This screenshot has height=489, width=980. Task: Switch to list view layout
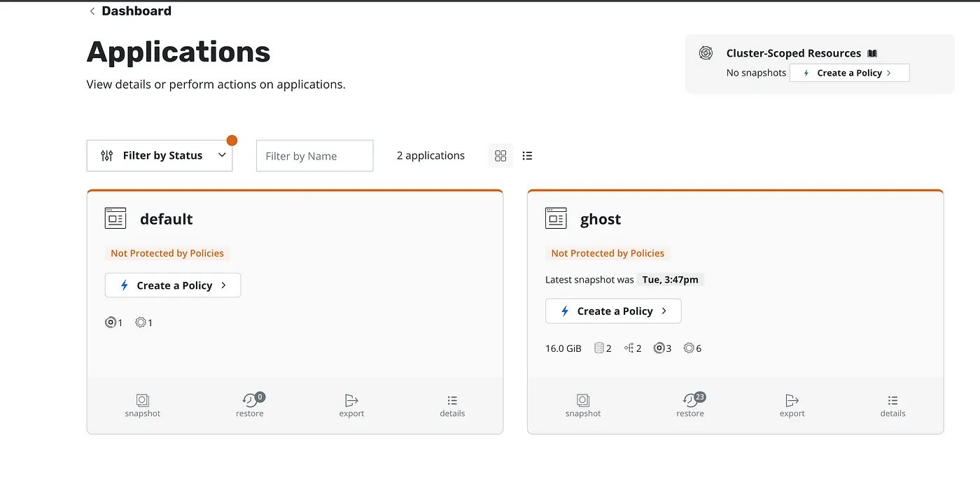point(528,156)
